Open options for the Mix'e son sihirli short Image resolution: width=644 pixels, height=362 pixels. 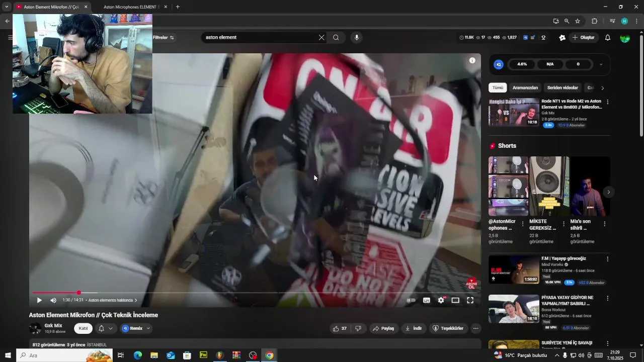(604, 224)
